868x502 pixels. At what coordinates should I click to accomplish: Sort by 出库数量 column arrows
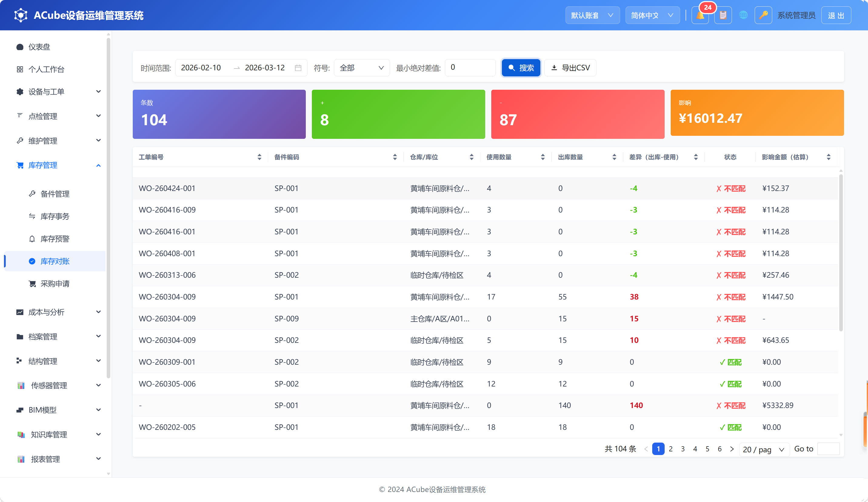point(614,157)
